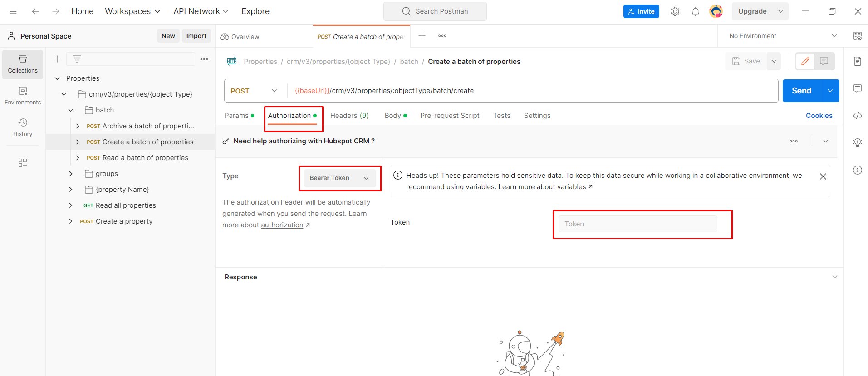Open the Environments sidebar panel

tap(23, 96)
